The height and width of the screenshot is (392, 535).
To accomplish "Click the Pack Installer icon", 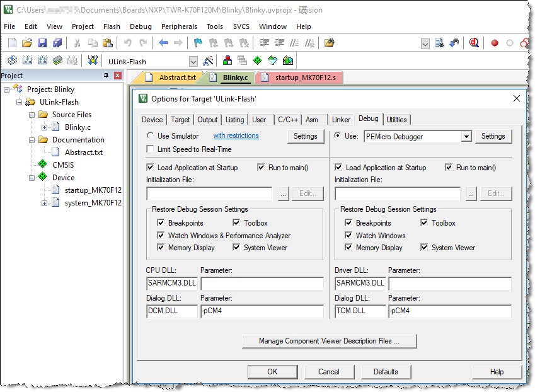I will point(288,61).
